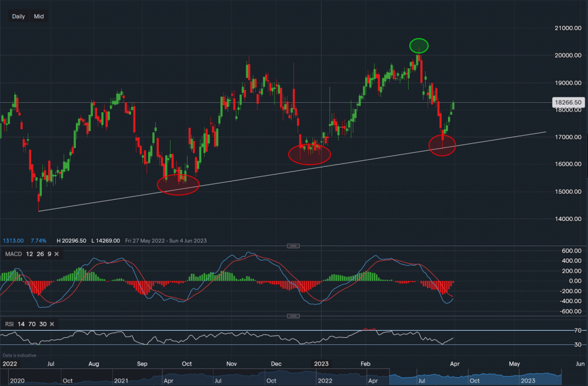Select the leftmost red ellipse annotation
The height and width of the screenshot is (386, 588).
point(178,184)
